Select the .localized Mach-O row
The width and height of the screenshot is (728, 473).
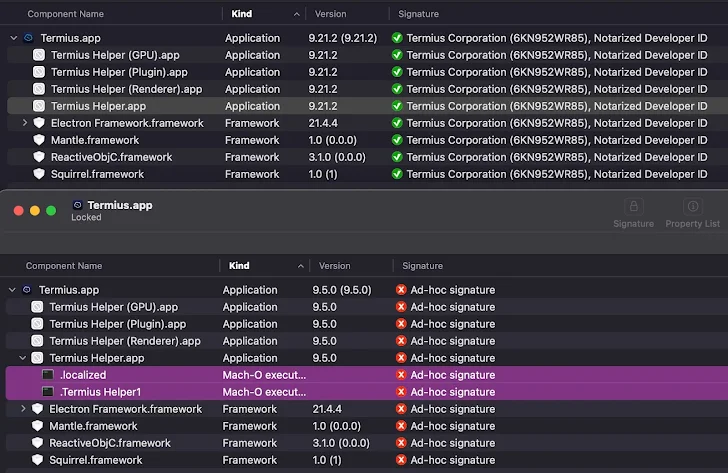(x=83, y=375)
